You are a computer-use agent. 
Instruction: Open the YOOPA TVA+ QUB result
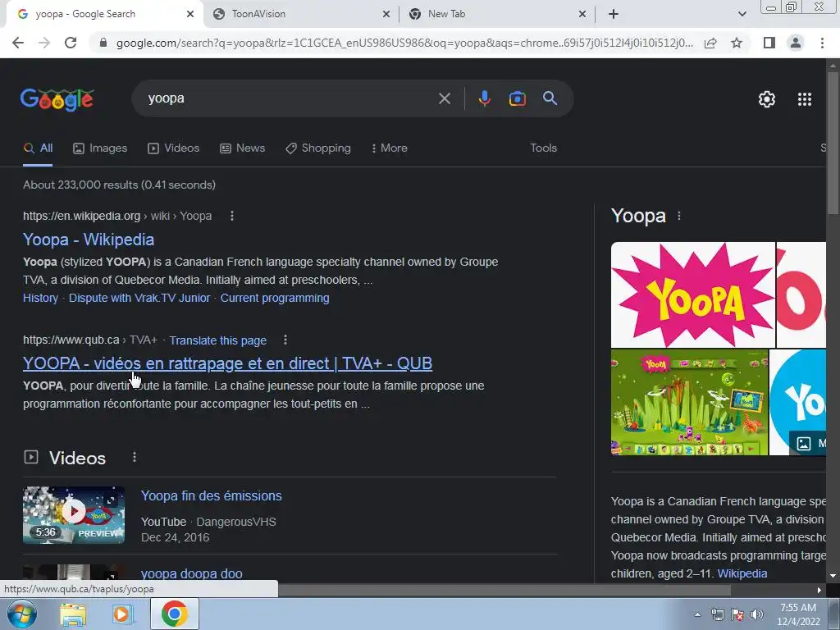pyautogui.click(x=228, y=363)
